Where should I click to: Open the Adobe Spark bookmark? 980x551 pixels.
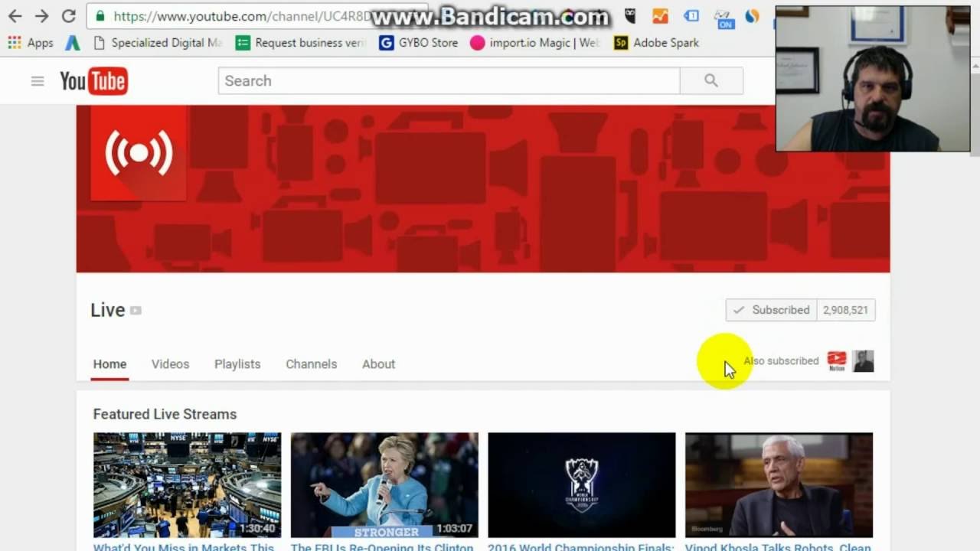click(x=657, y=43)
